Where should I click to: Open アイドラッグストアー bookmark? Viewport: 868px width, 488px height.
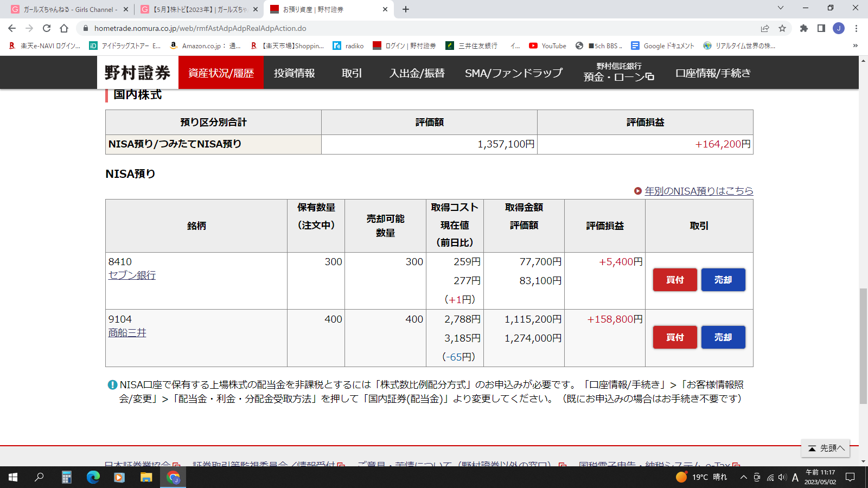(x=125, y=46)
